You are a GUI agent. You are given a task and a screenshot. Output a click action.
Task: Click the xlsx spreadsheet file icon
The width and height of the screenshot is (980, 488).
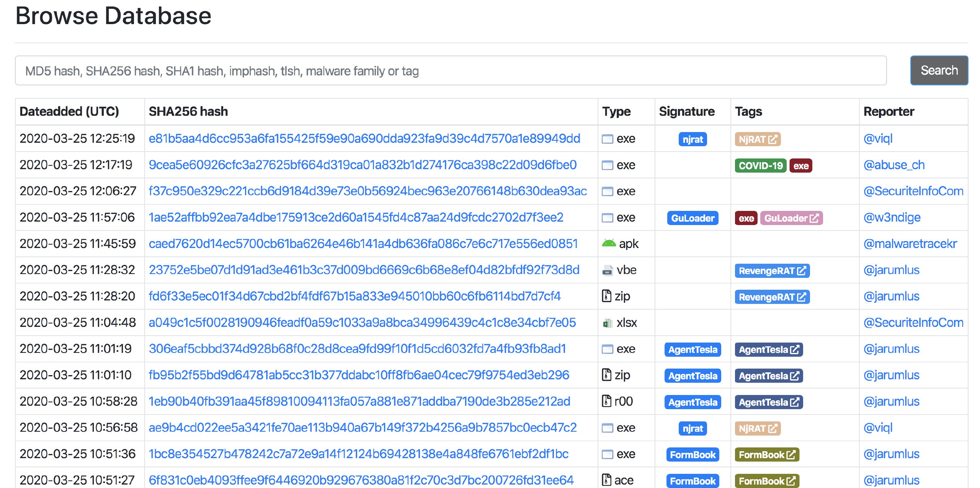(x=608, y=323)
